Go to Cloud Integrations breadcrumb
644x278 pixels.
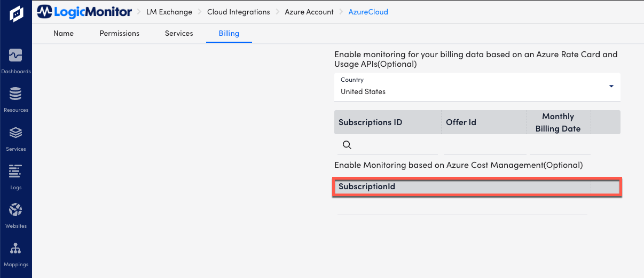239,12
